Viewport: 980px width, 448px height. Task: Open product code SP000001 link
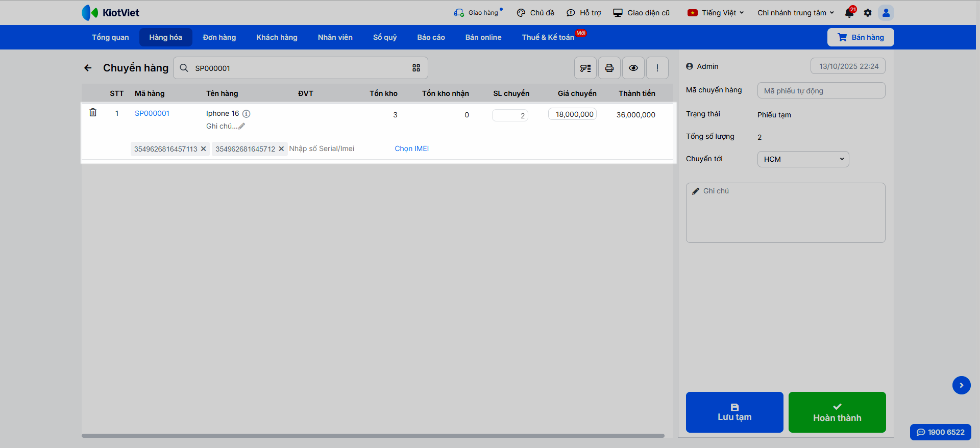pyautogui.click(x=152, y=113)
